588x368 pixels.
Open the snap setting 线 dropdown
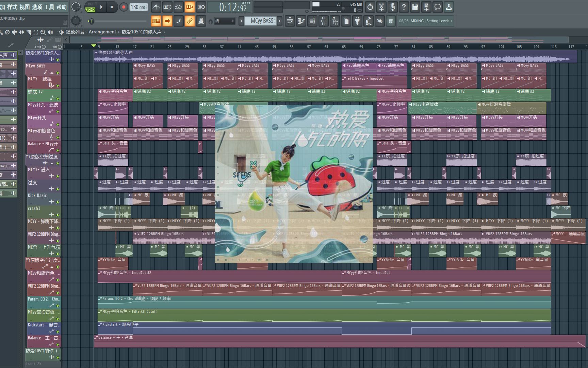(224, 21)
